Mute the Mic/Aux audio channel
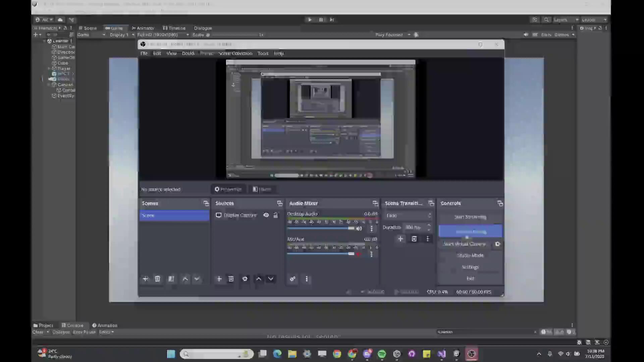Image resolution: width=644 pixels, height=362 pixels. [x=359, y=254]
